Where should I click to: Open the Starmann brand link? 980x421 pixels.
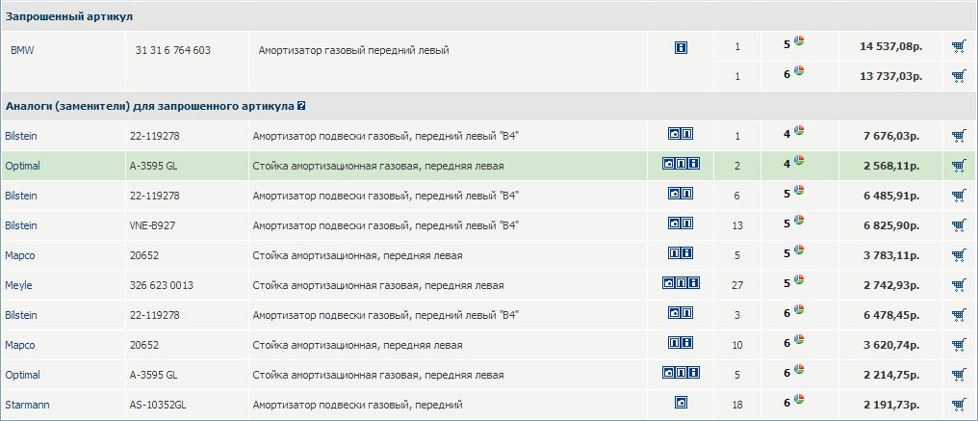click(x=27, y=405)
